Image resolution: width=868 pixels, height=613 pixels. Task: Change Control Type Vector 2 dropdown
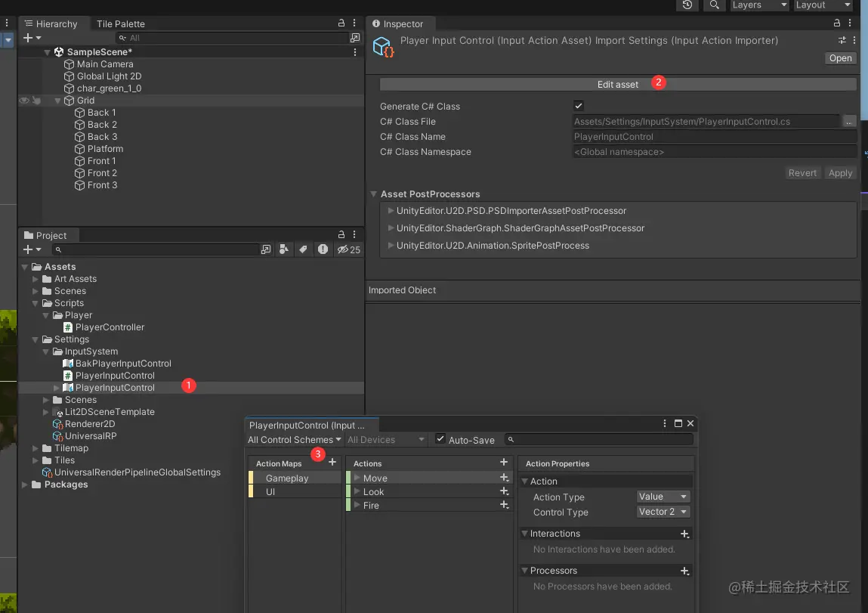pyautogui.click(x=663, y=512)
